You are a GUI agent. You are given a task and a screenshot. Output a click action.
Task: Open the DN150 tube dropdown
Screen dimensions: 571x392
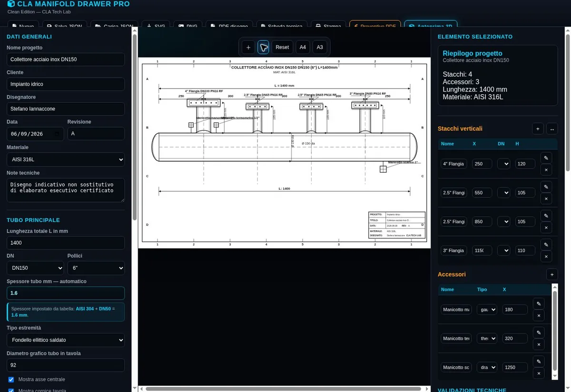pos(35,268)
